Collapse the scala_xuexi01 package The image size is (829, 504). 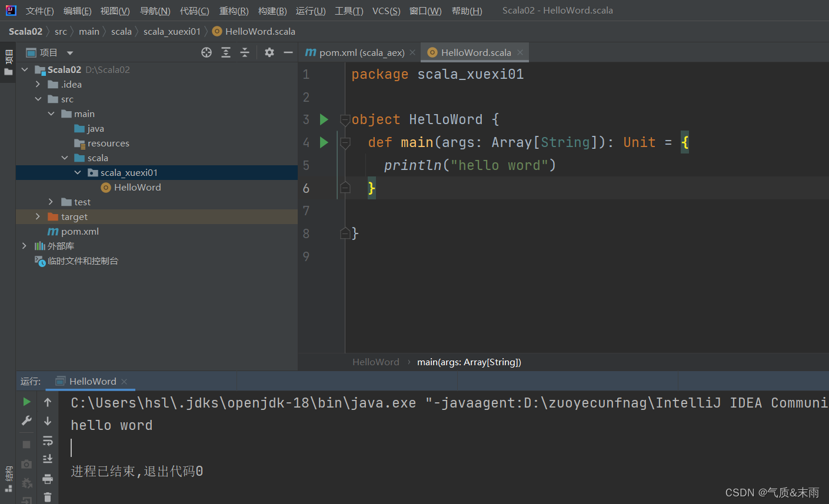[78, 172]
